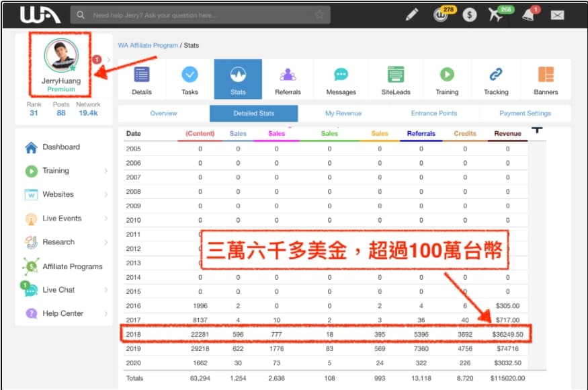Click the Help Center question icon
The image size is (588, 390).
click(x=31, y=313)
